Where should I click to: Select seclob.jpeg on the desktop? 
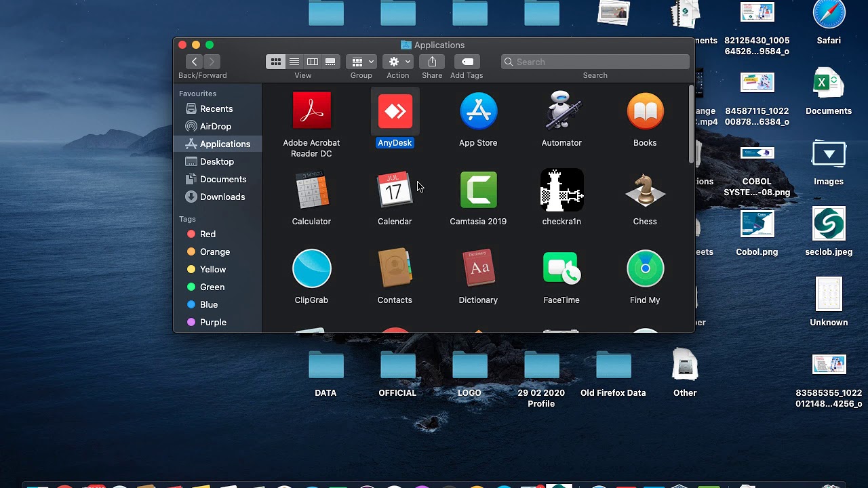[829, 224]
